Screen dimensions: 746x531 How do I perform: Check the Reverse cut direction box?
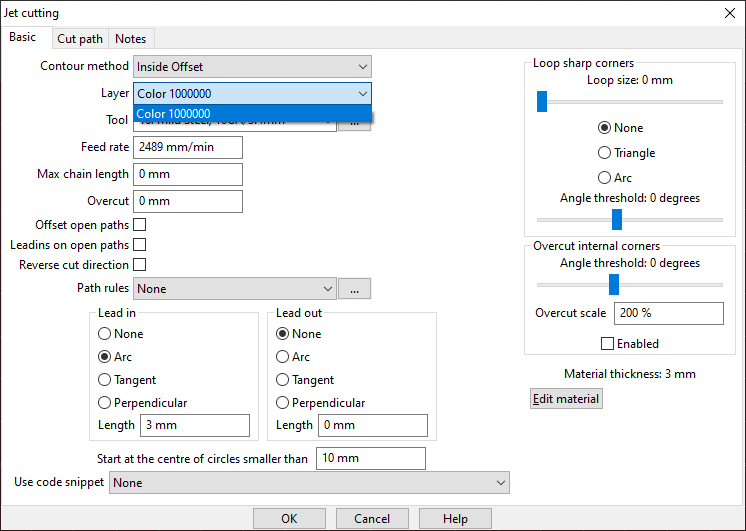tap(140, 265)
